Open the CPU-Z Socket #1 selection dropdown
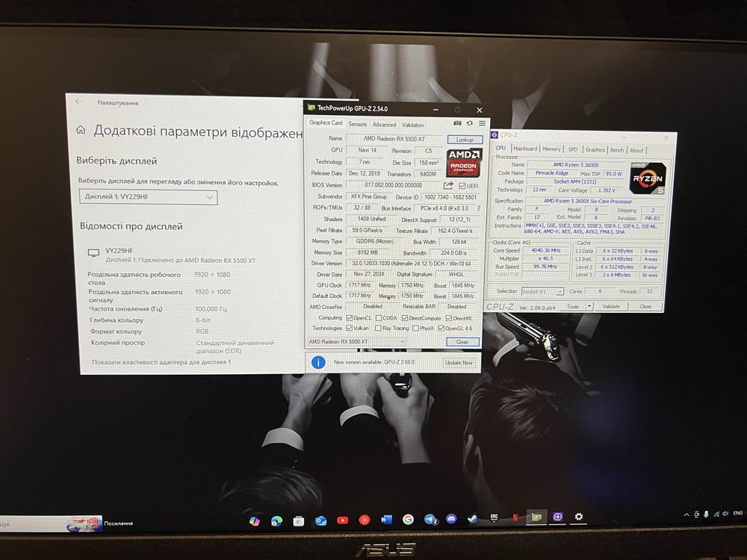 [x=542, y=291]
